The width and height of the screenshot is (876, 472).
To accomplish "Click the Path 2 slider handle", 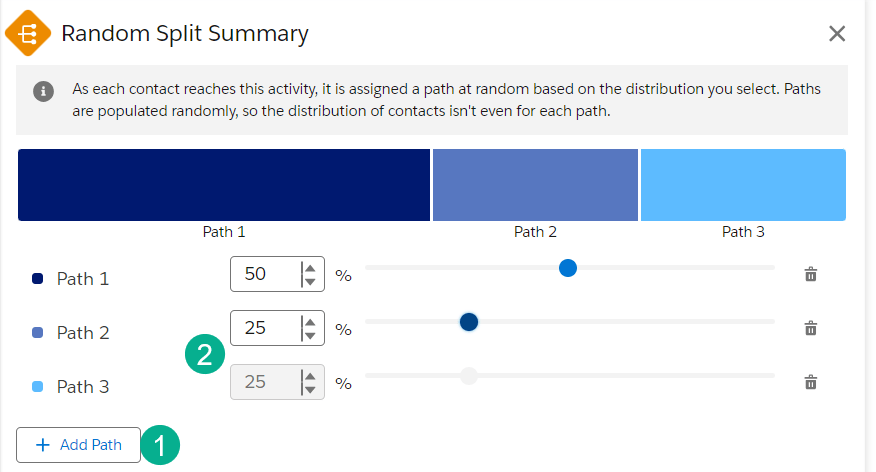I will [x=469, y=322].
